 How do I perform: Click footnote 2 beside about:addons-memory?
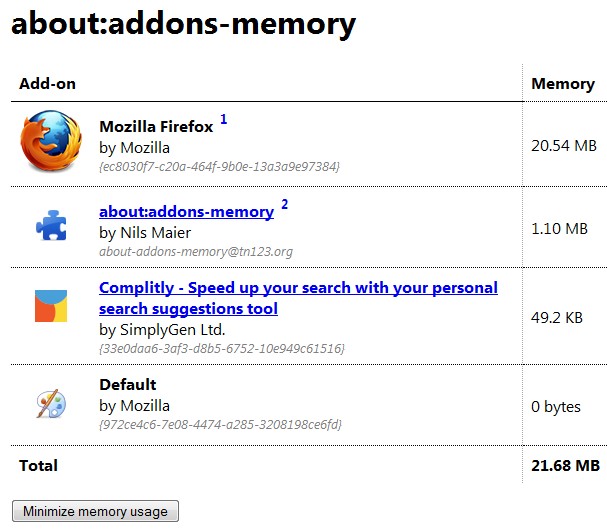[x=284, y=205]
